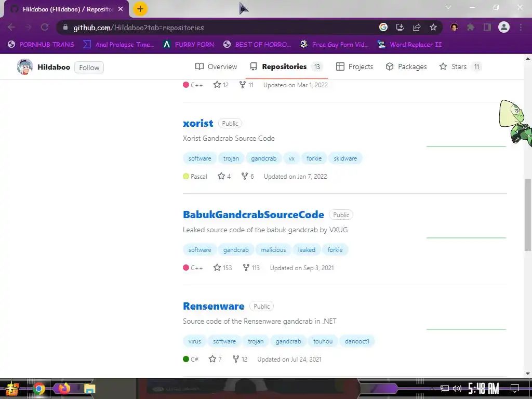532x399 pixels.
Task: Open the network icon in system tray
Action: click(445, 389)
